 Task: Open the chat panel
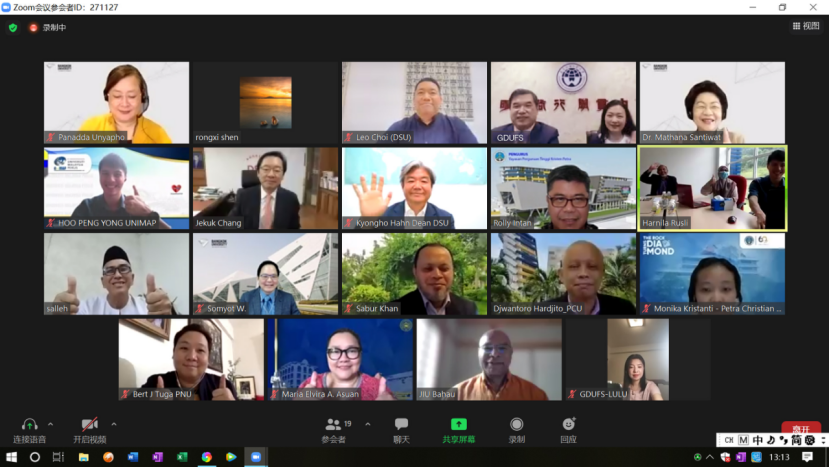(x=401, y=425)
